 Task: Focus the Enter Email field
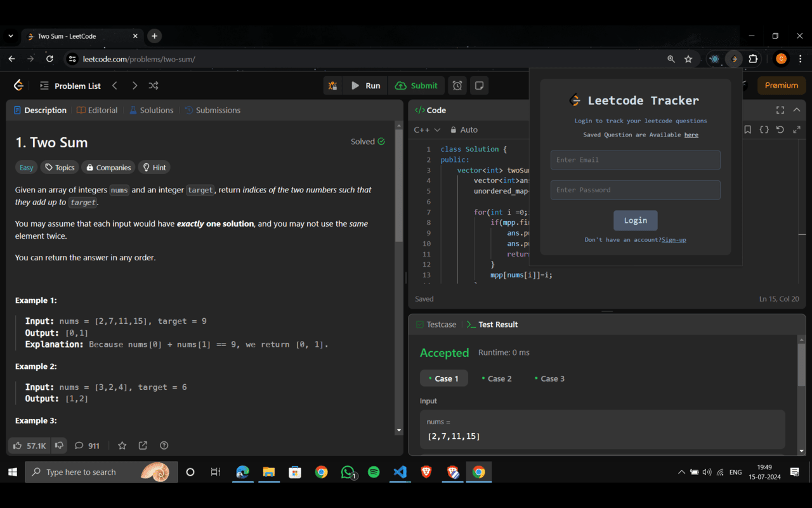pos(635,160)
